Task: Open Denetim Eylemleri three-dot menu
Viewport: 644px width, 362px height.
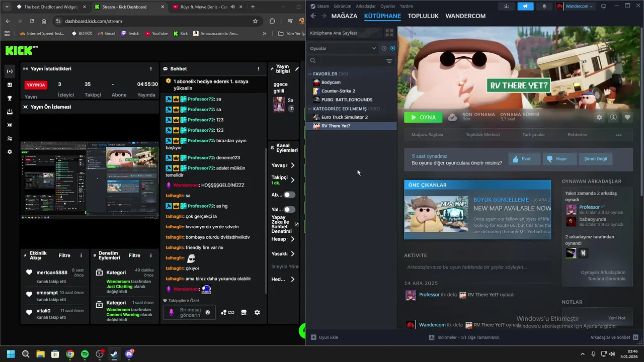Action: (151, 255)
